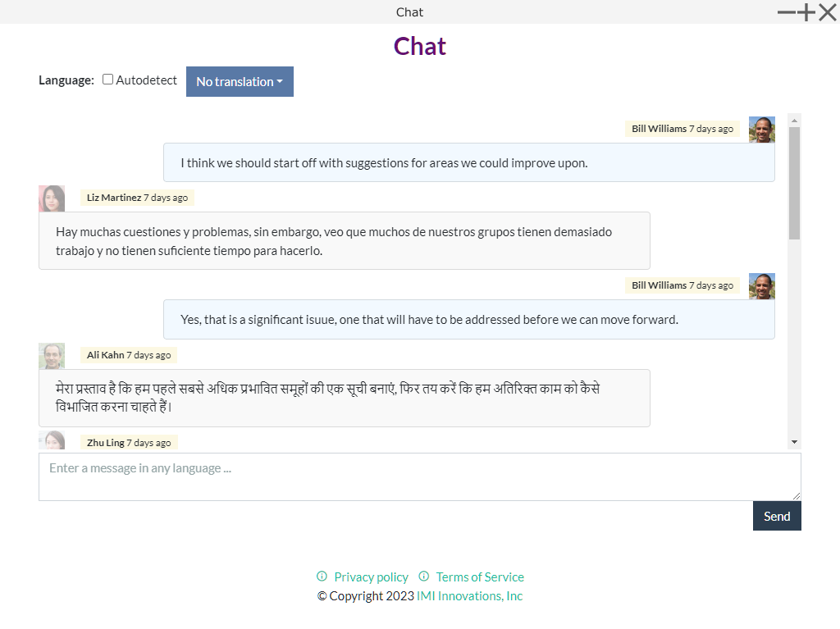This screenshot has width=840, height=629.
Task: Click Ali Kahn's profile picture
Action: click(52, 356)
